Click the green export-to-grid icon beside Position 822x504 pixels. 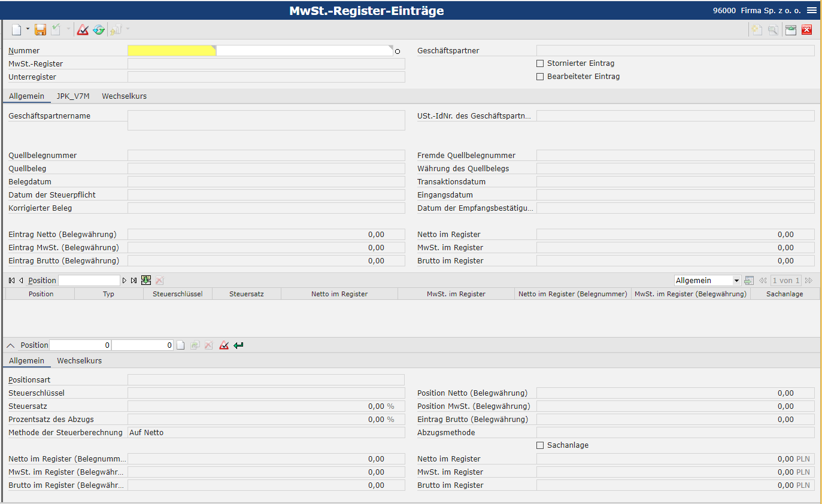coord(146,280)
